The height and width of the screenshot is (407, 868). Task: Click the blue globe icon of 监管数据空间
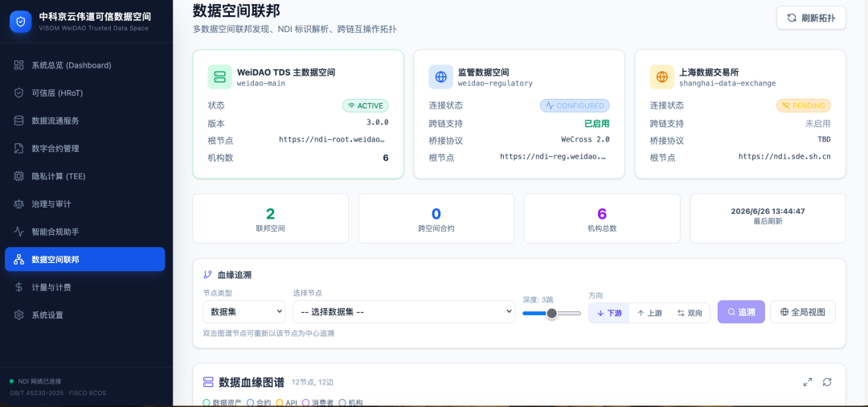pyautogui.click(x=440, y=77)
